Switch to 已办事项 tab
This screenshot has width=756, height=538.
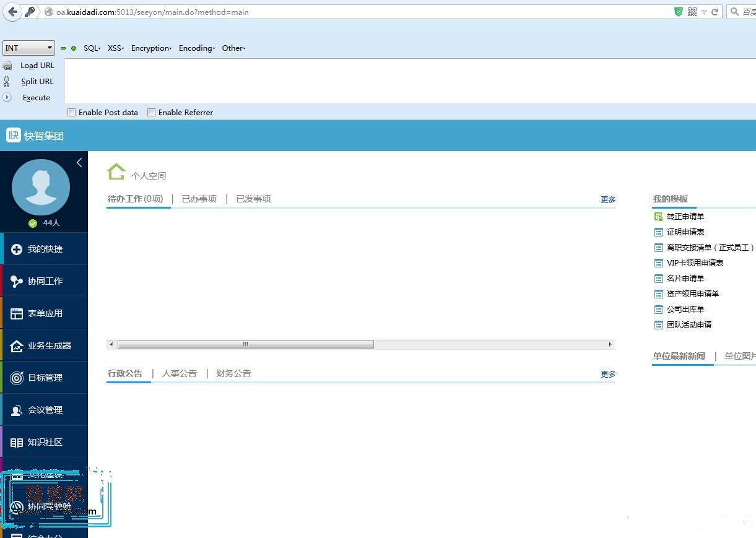pyautogui.click(x=199, y=199)
